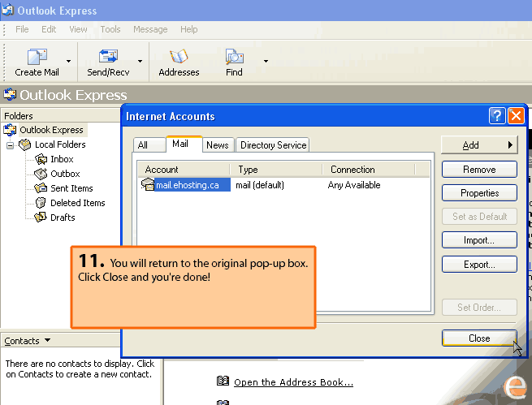
Task: Select the Drafts folder
Action: coord(62,218)
